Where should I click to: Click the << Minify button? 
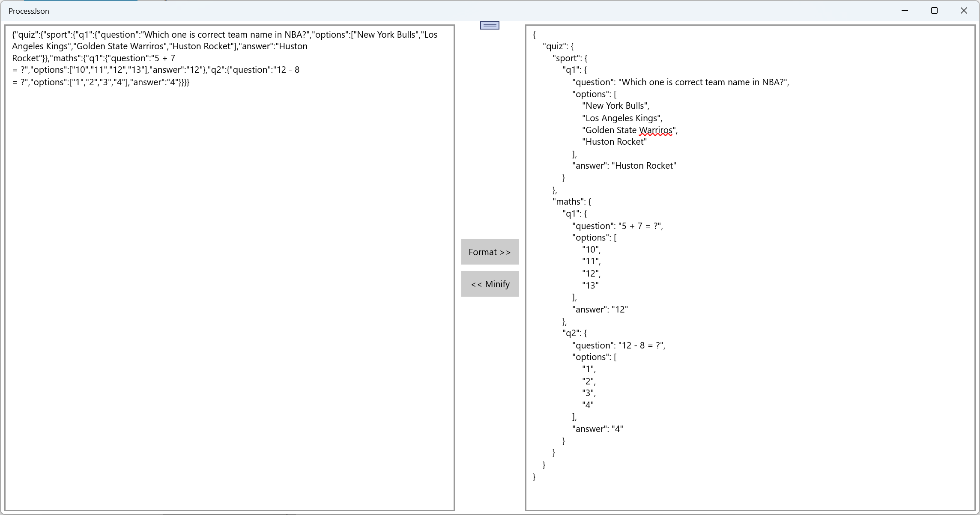point(490,284)
